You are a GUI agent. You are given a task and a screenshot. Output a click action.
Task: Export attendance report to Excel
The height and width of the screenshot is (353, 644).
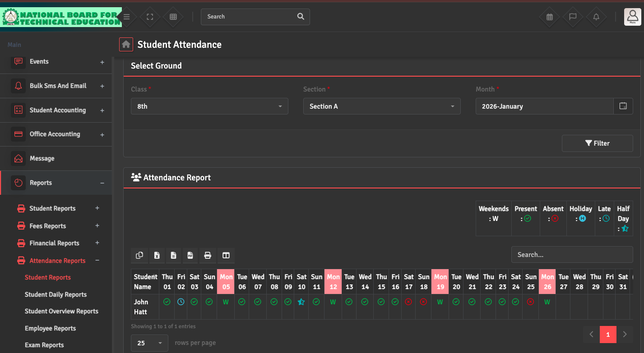point(157,256)
